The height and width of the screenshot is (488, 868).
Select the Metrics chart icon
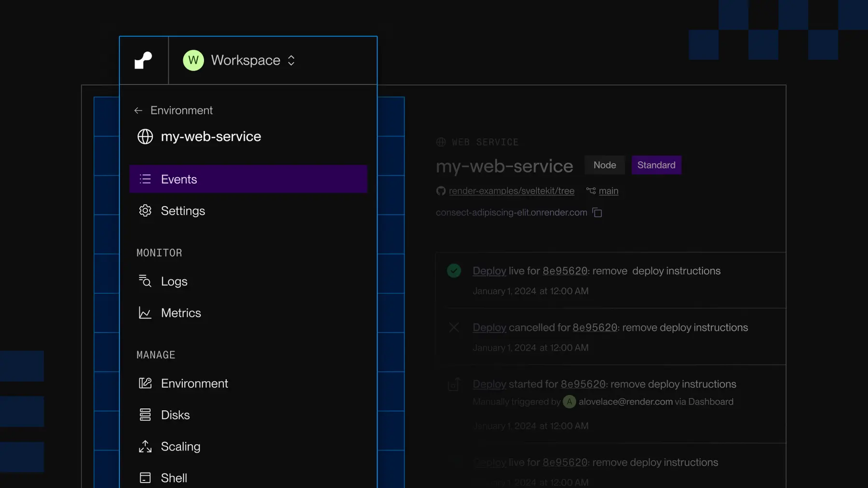point(145,313)
